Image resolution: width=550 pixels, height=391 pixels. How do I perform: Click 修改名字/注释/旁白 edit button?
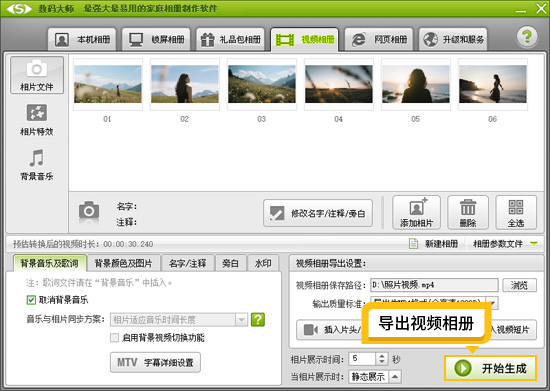[318, 213]
